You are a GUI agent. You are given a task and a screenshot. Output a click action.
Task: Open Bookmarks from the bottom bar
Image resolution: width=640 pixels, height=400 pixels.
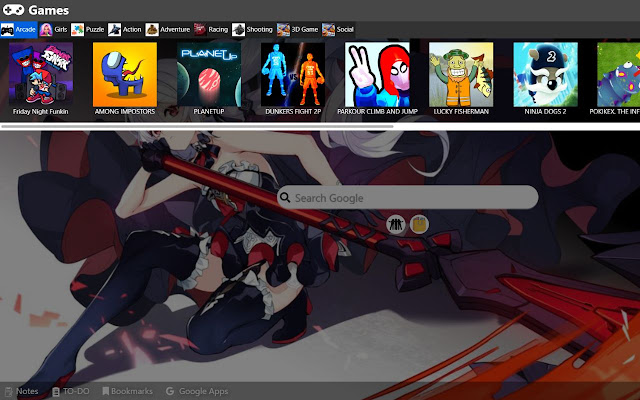127,391
